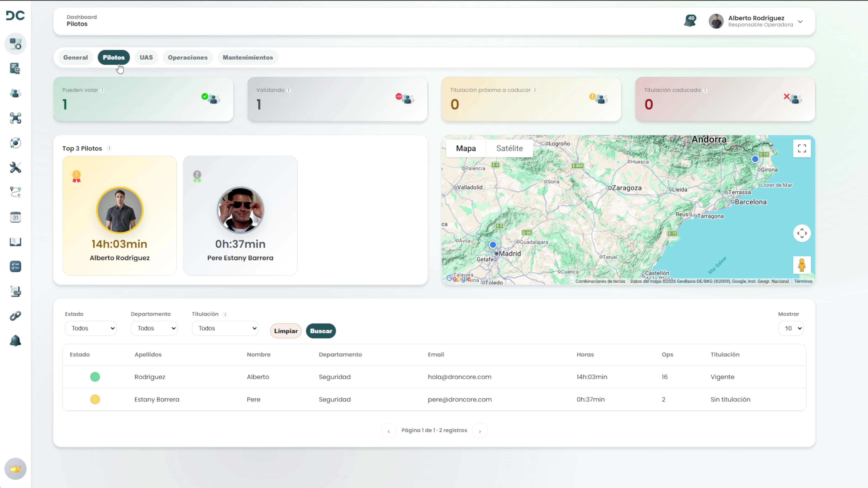This screenshot has height=488, width=868.
Task: Click Pere Estany Barrera's photo in Top 3
Action: pyautogui.click(x=240, y=210)
